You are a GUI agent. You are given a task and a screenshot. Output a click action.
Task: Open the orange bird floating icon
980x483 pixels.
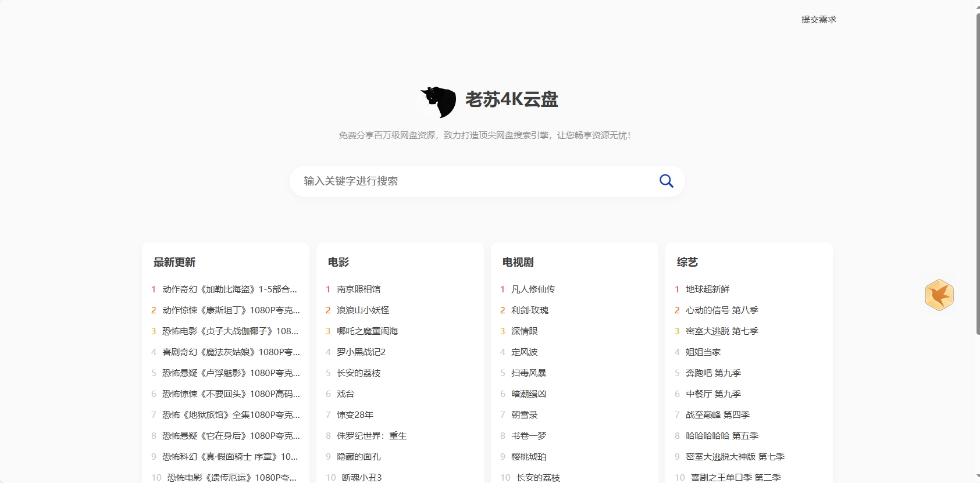[x=939, y=295]
